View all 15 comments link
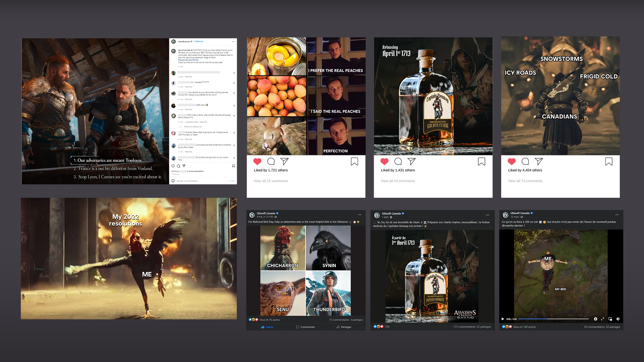The width and height of the screenshot is (644, 362). pos(271,181)
